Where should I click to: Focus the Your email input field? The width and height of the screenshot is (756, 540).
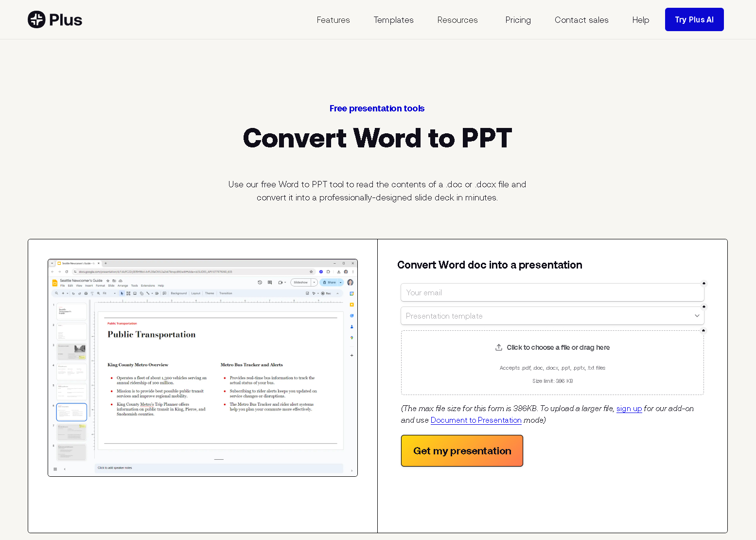(x=552, y=292)
